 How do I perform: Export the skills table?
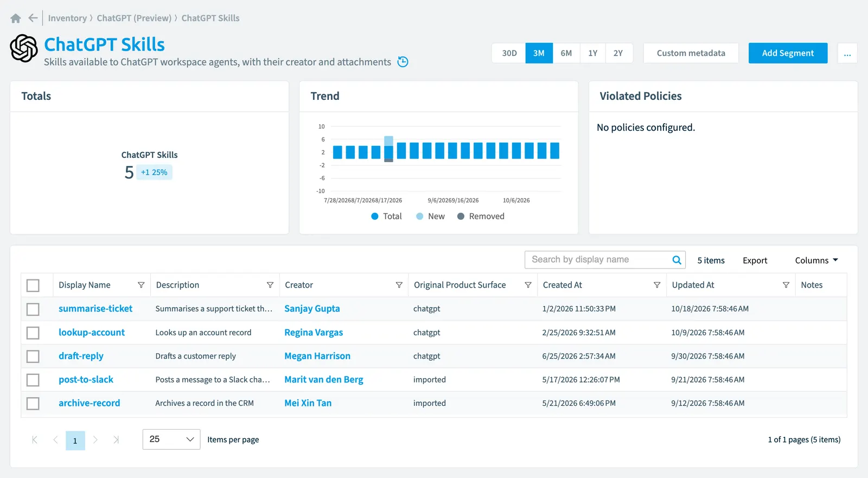coord(755,260)
